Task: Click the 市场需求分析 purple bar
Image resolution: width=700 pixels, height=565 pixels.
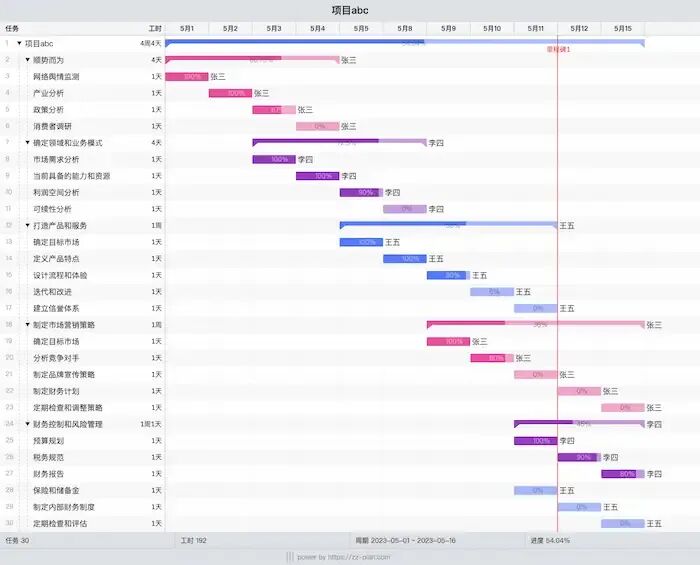Action: click(274, 159)
